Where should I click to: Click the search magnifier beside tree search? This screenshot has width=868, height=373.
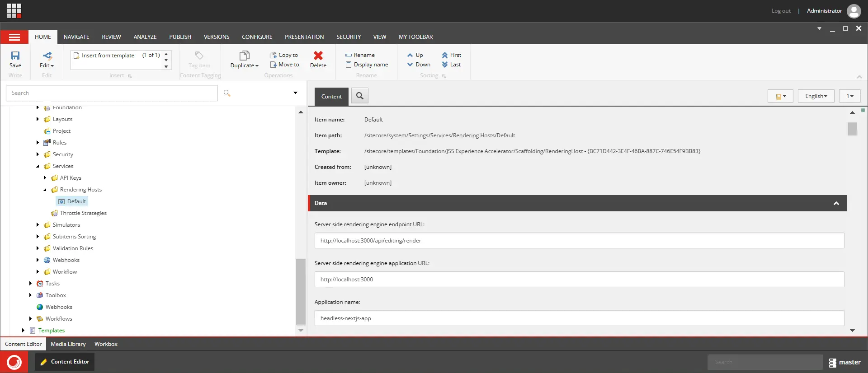[227, 93]
